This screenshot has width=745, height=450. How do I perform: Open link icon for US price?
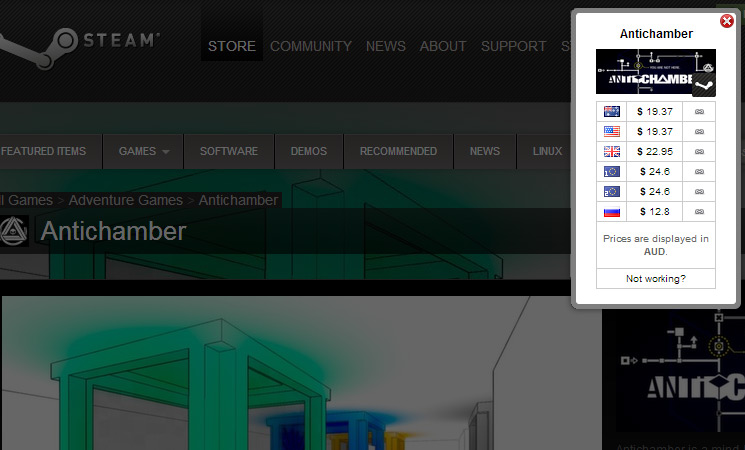[699, 132]
